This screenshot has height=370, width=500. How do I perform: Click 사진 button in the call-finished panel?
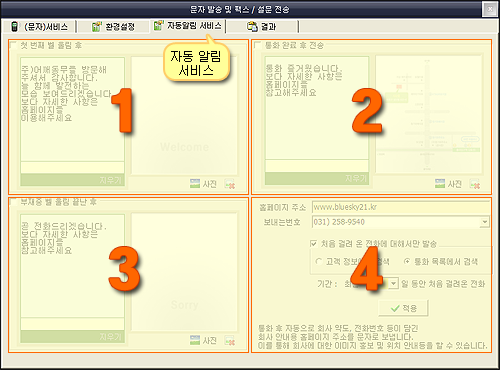(x=448, y=184)
